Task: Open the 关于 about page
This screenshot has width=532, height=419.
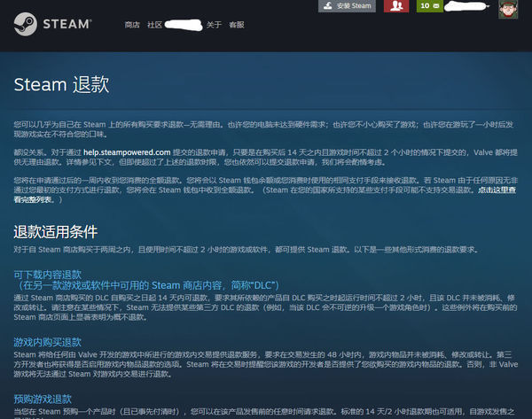Action: [214, 25]
